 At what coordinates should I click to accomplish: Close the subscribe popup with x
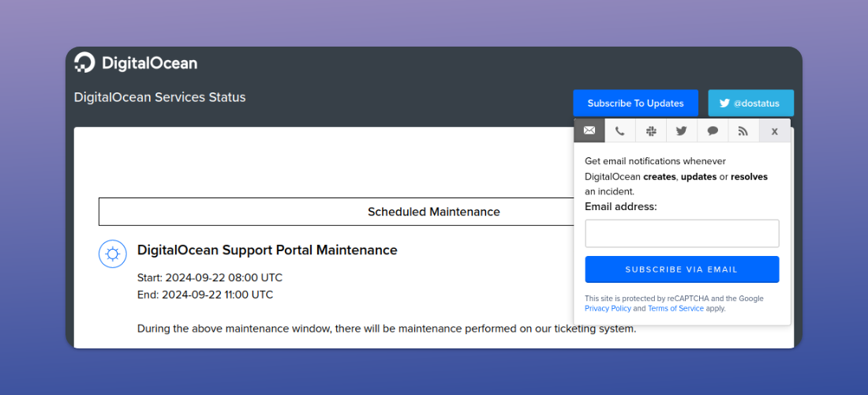point(774,131)
